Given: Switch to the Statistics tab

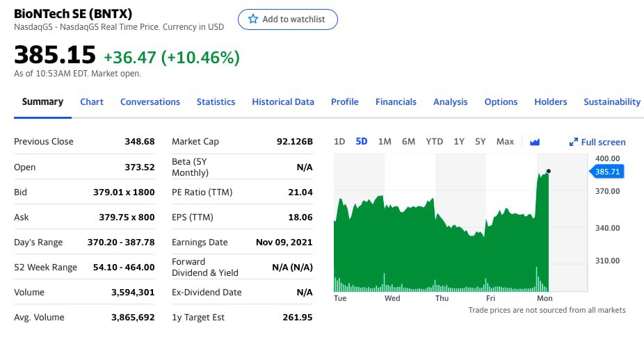Looking at the screenshot, I should tap(216, 101).
